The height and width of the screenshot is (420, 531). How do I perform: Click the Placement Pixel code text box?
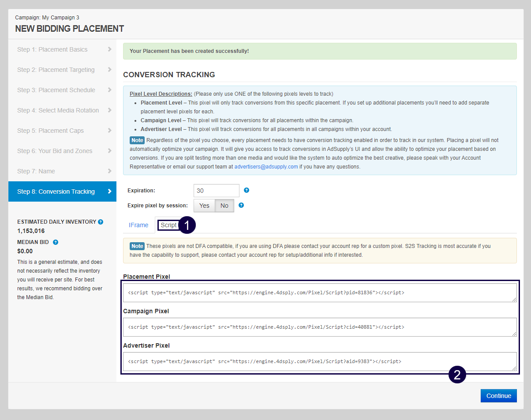pyautogui.click(x=319, y=292)
